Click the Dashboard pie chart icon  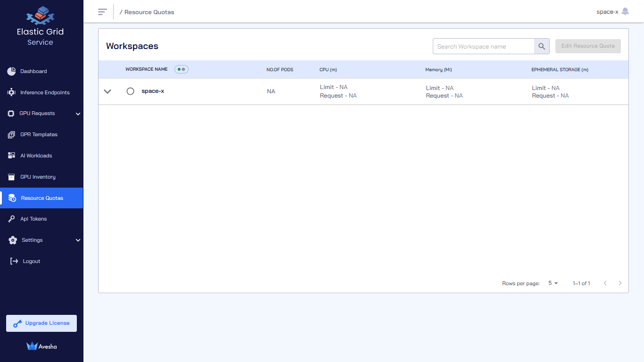11,71
